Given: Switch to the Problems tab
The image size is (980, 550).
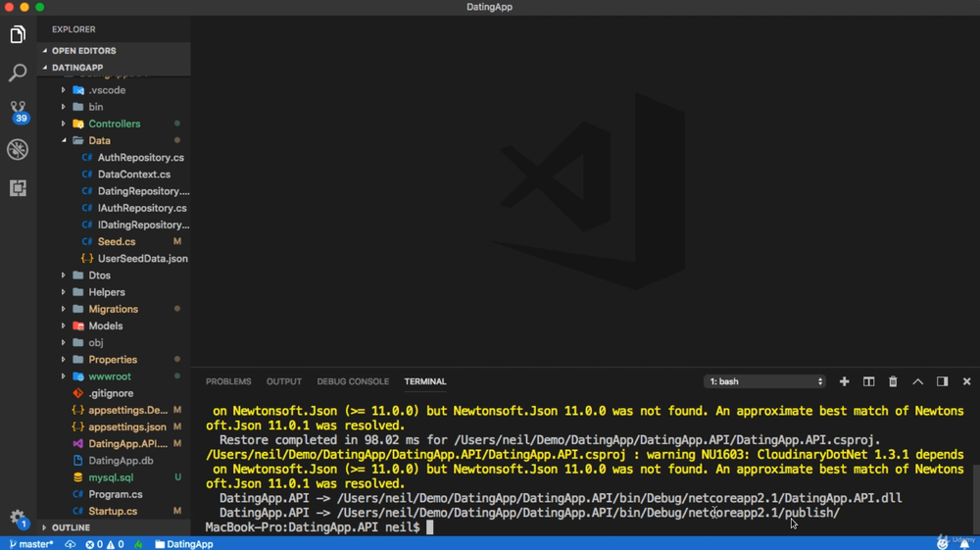Looking at the screenshot, I should (228, 381).
